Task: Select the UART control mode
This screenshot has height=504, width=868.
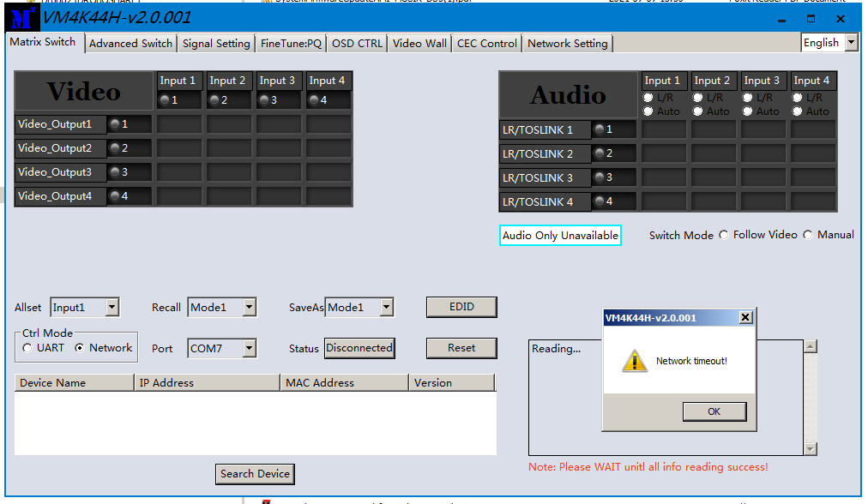Action: pyautogui.click(x=27, y=348)
